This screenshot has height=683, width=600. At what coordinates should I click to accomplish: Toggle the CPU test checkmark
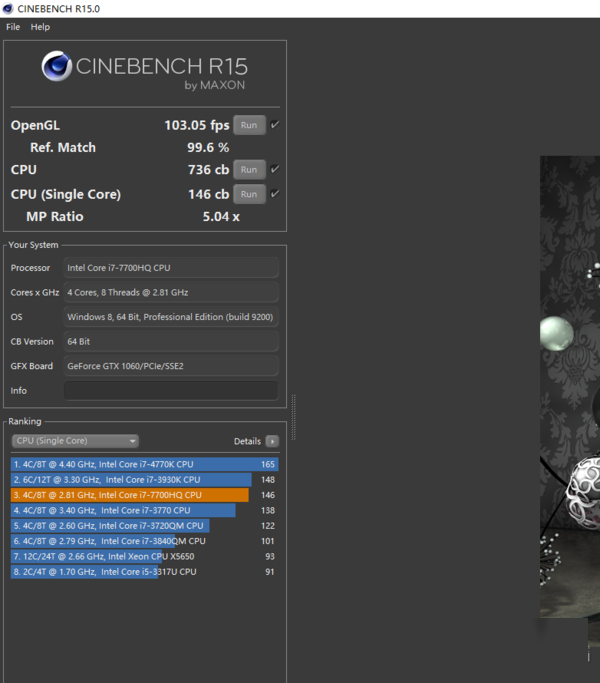[x=275, y=169]
